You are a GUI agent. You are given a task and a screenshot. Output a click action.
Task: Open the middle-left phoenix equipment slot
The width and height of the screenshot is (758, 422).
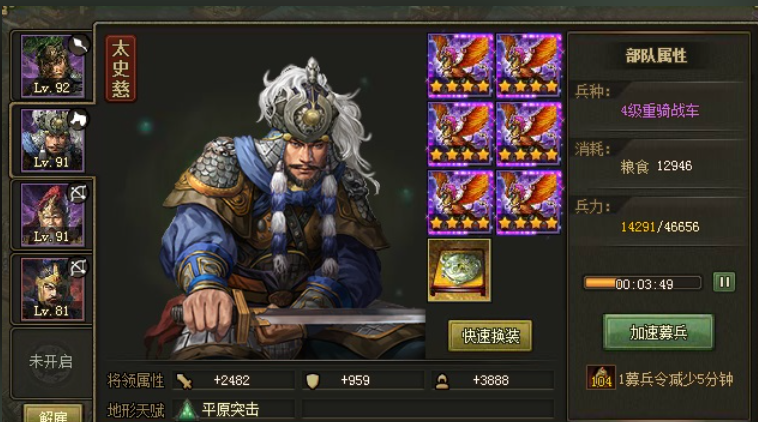click(x=460, y=133)
